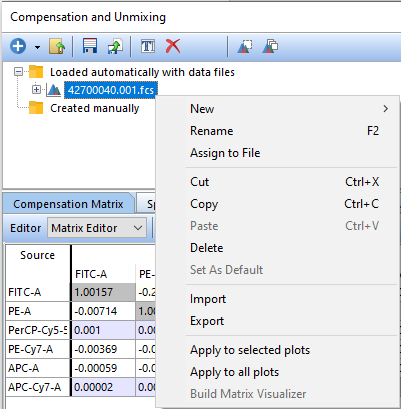
Task: Click the APC-Cy7-A row label
Action: [38, 387]
